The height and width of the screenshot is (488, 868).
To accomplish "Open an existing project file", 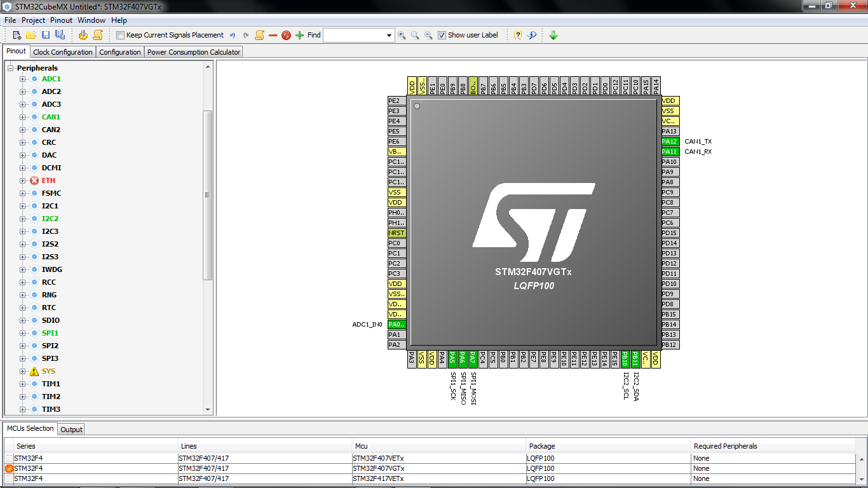I will (30, 35).
